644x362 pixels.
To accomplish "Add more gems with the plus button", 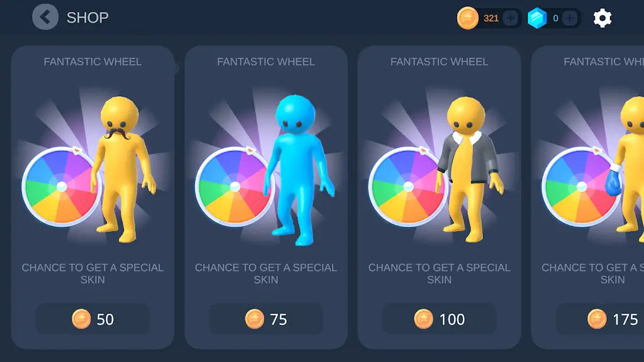I will click(x=570, y=18).
